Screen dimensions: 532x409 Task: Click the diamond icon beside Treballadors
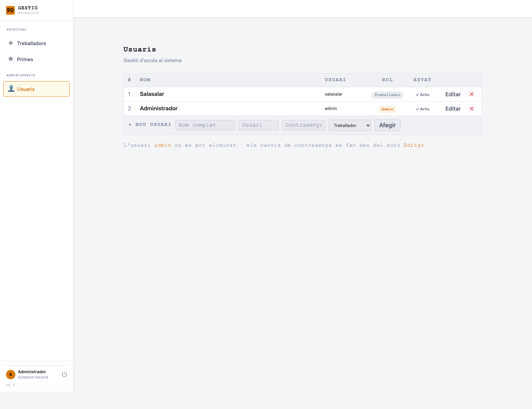point(11,43)
